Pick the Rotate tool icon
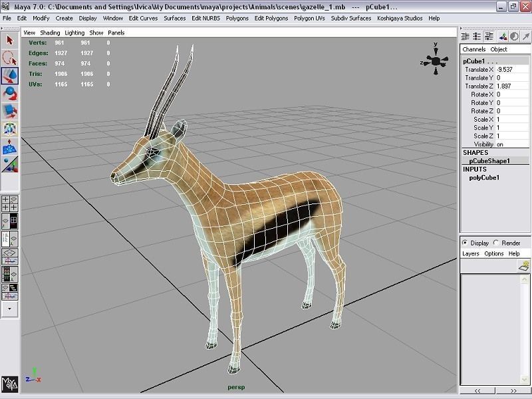Screen dimensions: 532x399 [x=9, y=93]
